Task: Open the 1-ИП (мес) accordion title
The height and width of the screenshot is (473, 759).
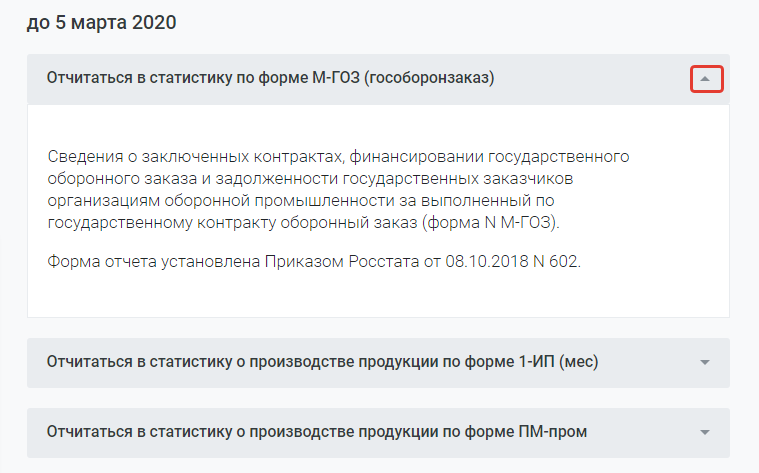Action: click(322, 361)
